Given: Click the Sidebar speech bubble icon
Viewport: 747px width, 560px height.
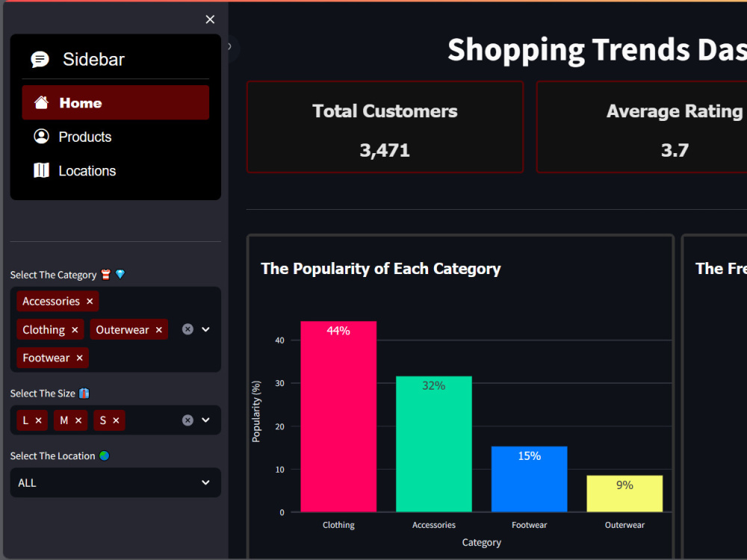Looking at the screenshot, I should [40, 59].
